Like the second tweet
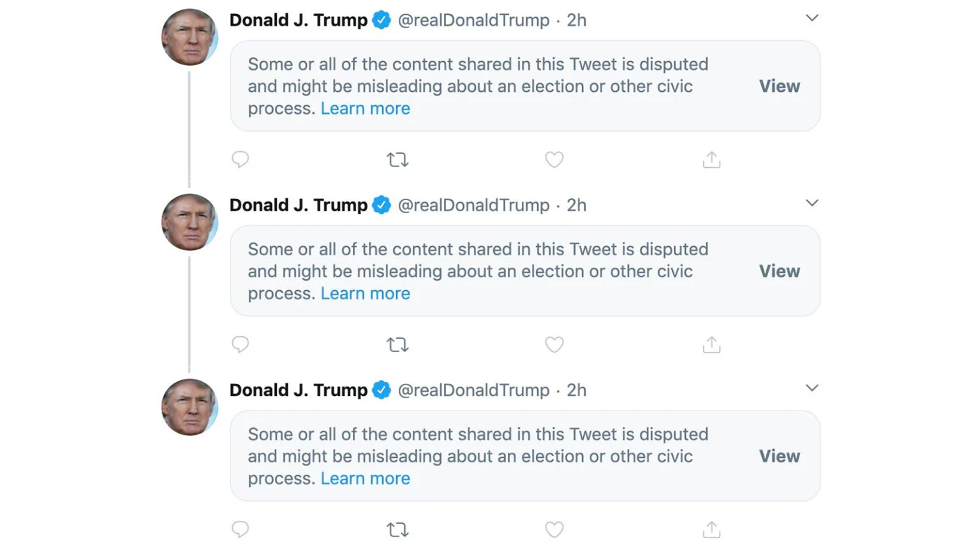Screen dimensions: 980x551 click(x=554, y=344)
